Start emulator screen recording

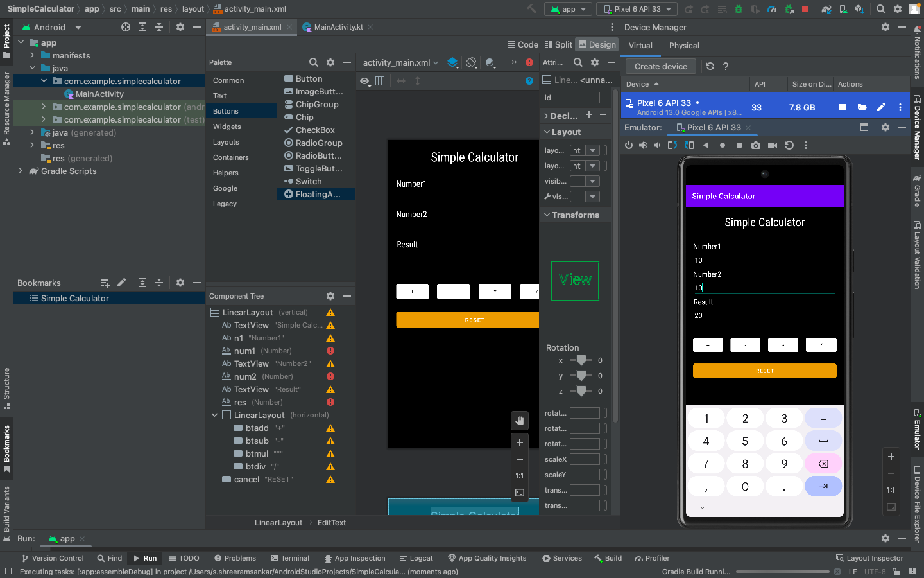[x=773, y=145]
